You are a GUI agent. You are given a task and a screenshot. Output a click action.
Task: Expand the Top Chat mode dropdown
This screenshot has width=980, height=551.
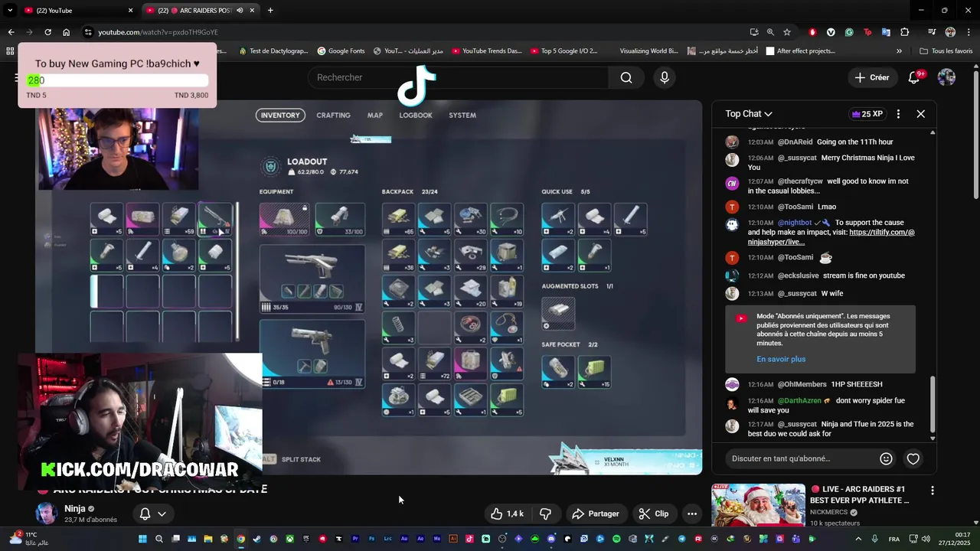[x=749, y=114]
